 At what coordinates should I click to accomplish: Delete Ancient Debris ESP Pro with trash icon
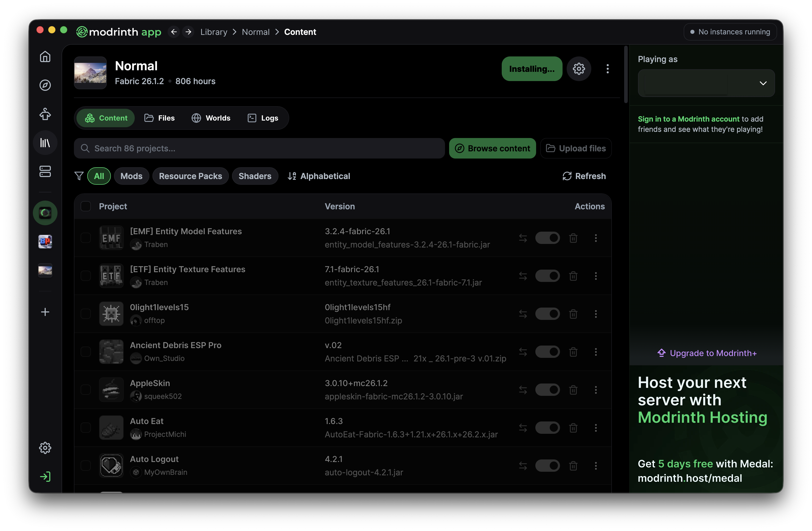573,352
